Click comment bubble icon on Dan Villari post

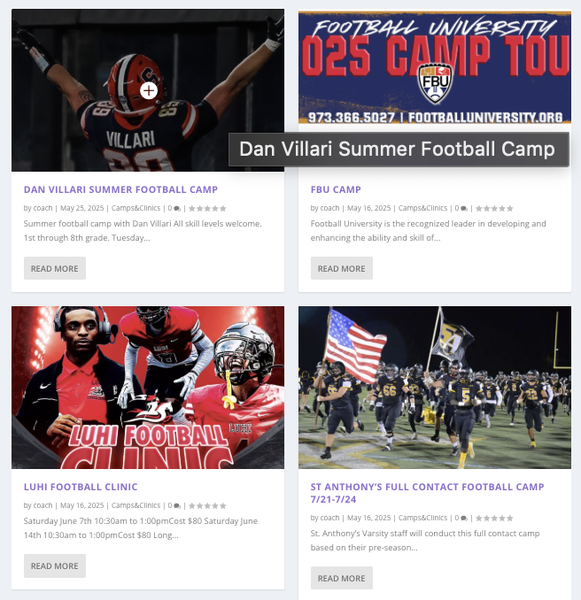coord(177,209)
